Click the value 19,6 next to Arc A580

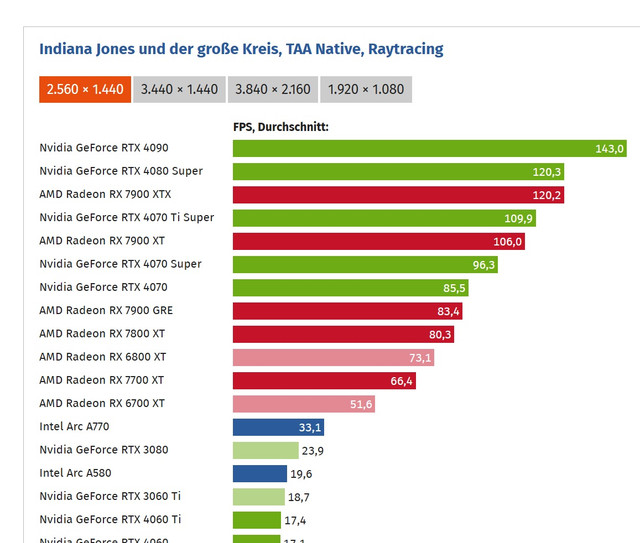pos(301,474)
